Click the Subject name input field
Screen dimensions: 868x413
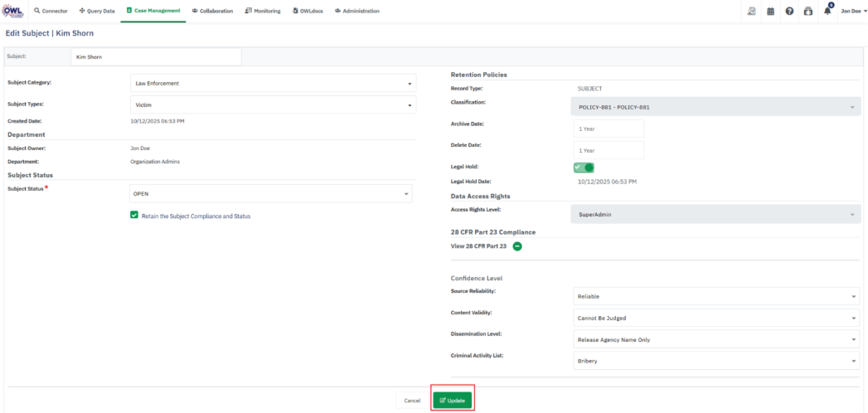coord(156,57)
